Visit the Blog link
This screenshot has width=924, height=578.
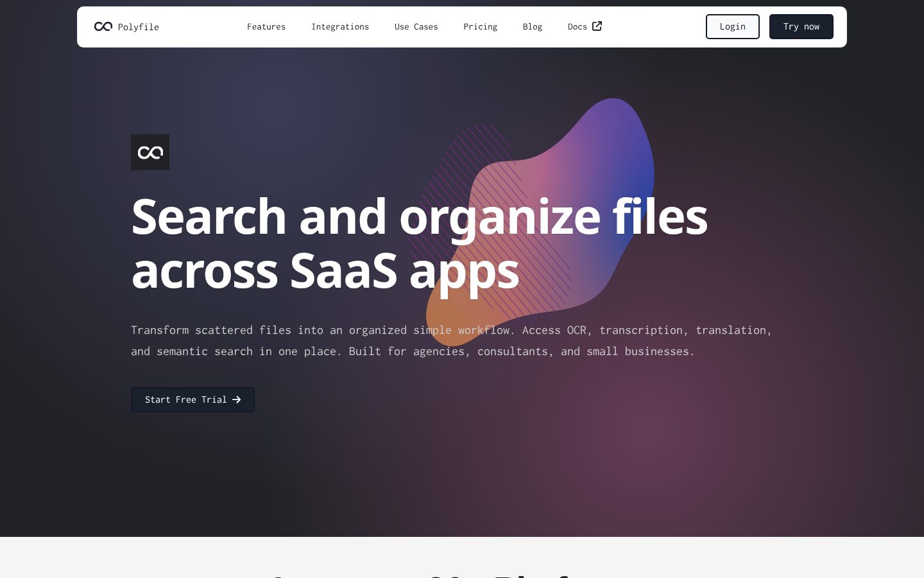click(533, 27)
